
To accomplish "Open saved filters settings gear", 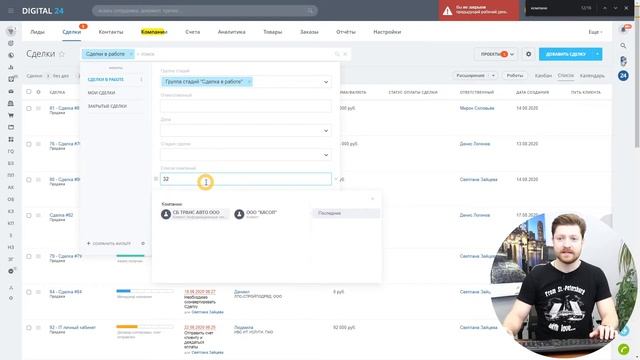I will click(x=143, y=243).
